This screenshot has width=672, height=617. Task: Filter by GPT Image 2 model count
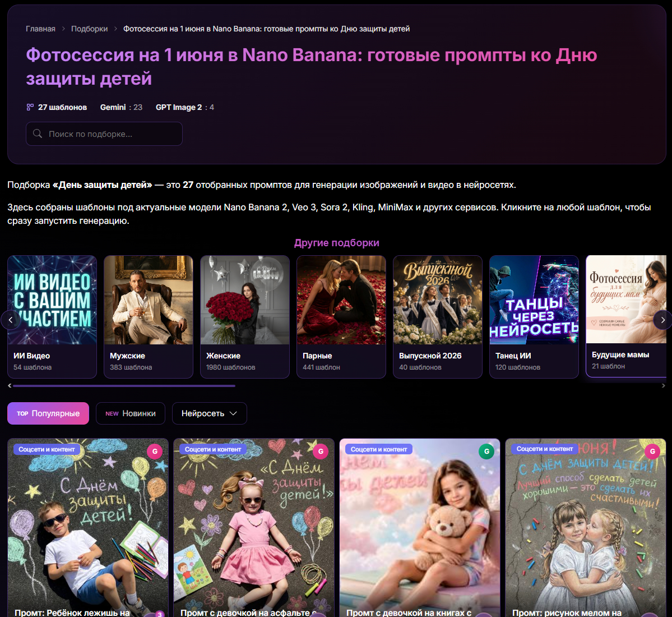point(185,107)
